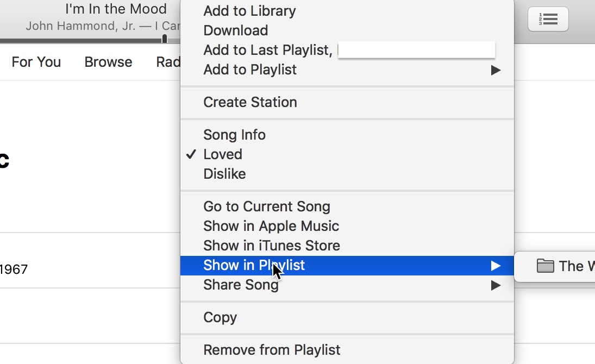Open the Browse tab
Viewport: 595px width, 364px height.
[108, 62]
